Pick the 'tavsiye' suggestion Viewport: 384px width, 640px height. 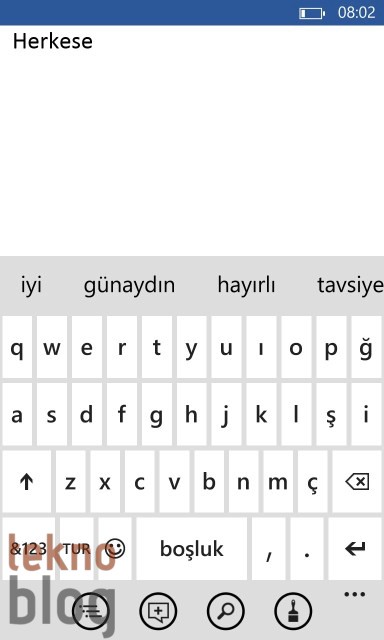click(350, 285)
